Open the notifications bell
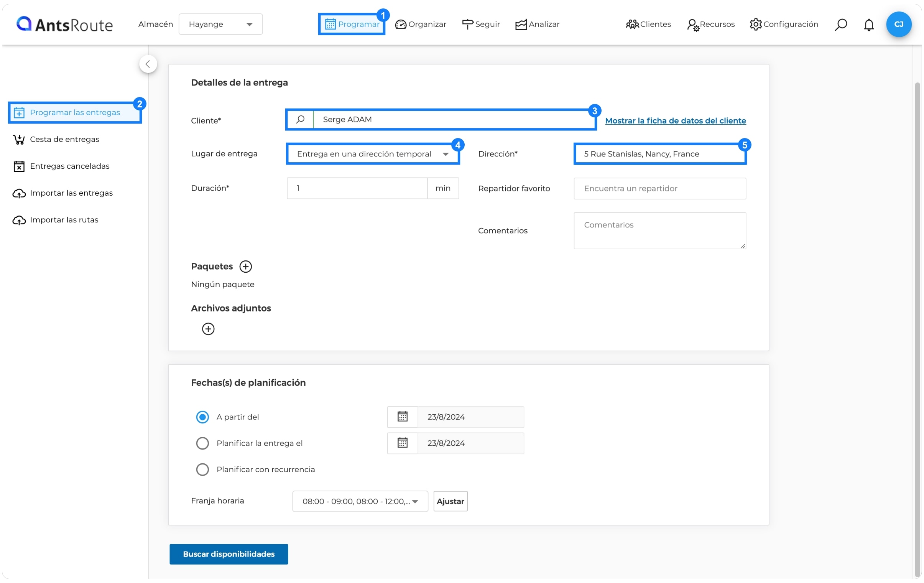The image size is (924, 583). [x=869, y=24]
